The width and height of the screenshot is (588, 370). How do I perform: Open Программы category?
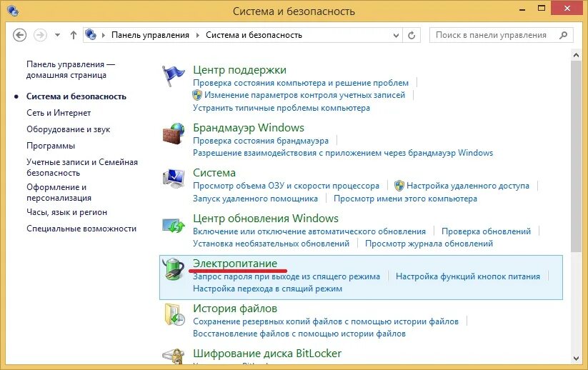[51, 146]
